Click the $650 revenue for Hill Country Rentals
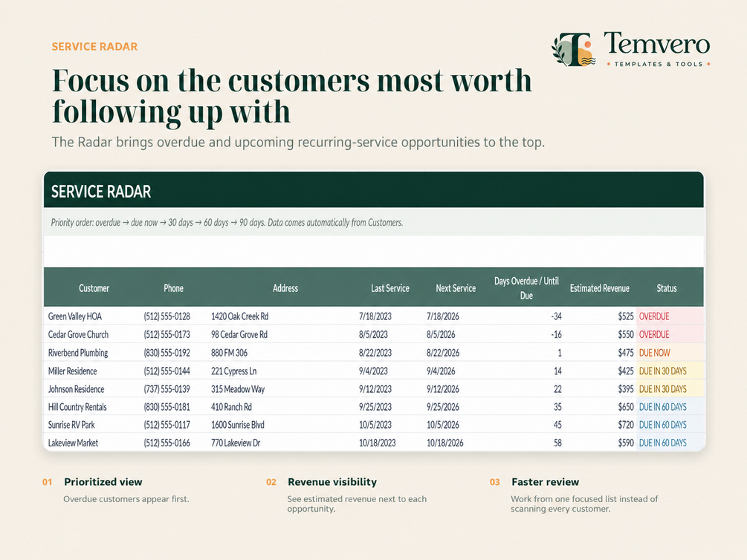This screenshot has width=747, height=560. pos(626,407)
